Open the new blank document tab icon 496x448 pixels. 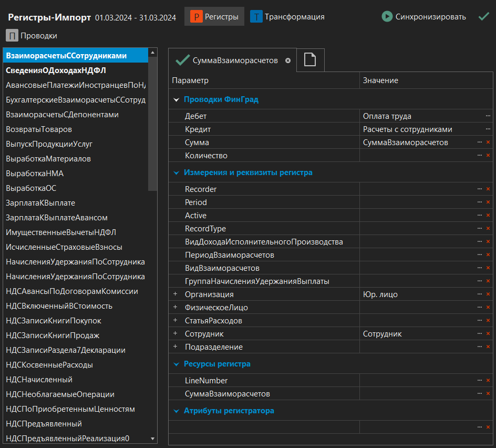(310, 60)
